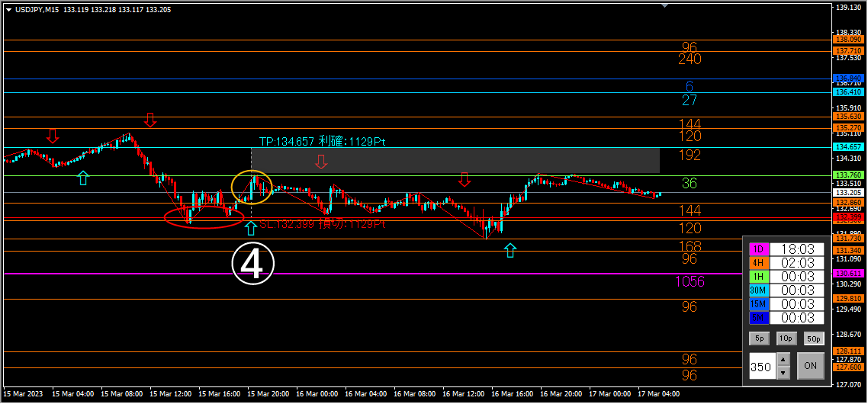Click the 139.130 price scale value
The image size is (868, 404).
(847, 8)
